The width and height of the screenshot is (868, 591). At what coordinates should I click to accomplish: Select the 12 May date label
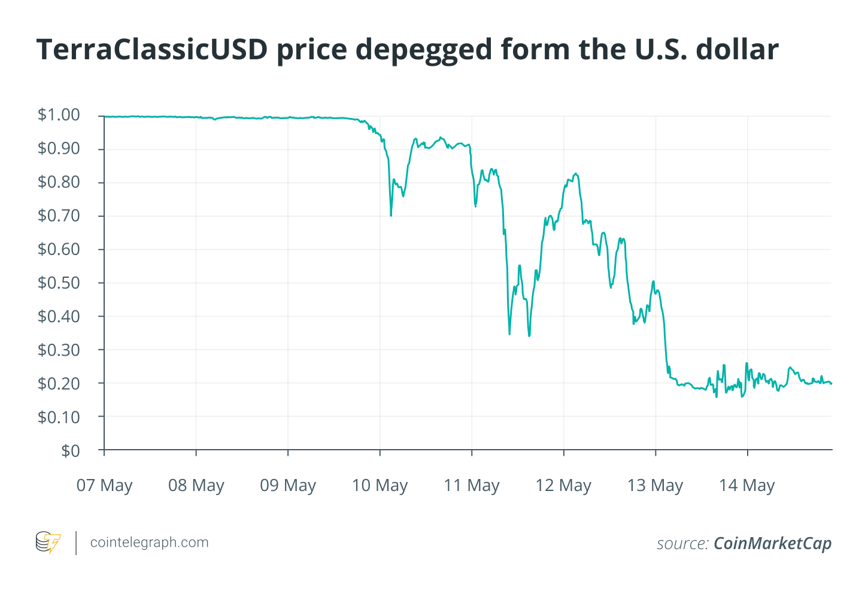[563, 485]
